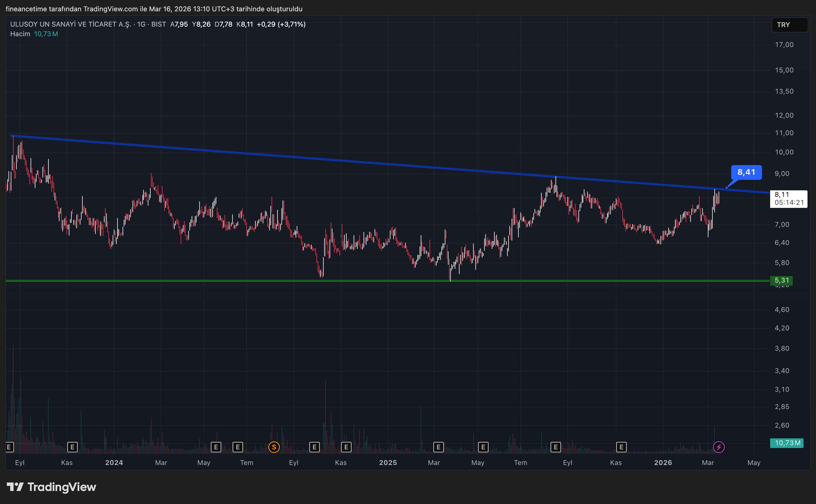Image resolution: width=816 pixels, height=504 pixels.
Task: Open the TRY currency selector
Action: pos(789,25)
